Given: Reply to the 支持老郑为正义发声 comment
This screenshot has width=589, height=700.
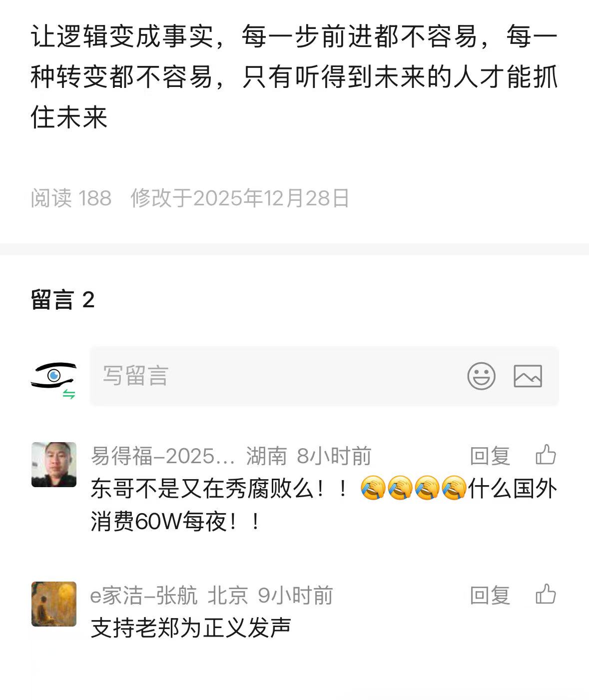Looking at the screenshot, I should click(490, 595).
